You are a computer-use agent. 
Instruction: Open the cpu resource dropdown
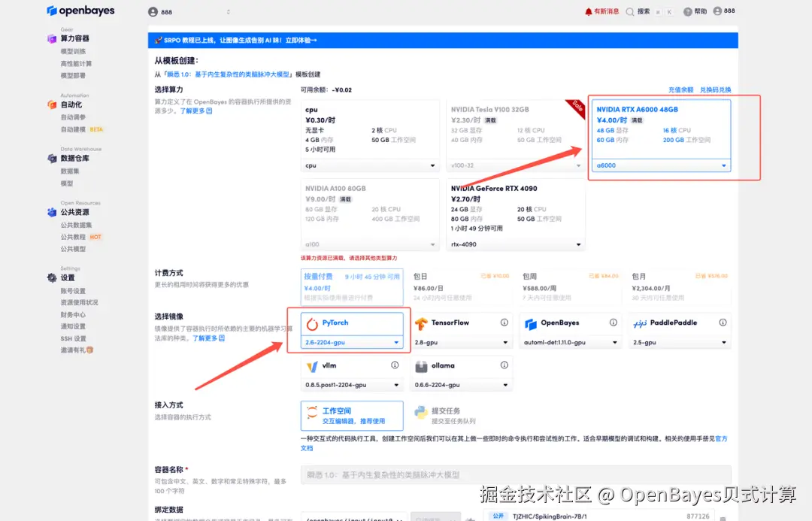tap(370, 165)
